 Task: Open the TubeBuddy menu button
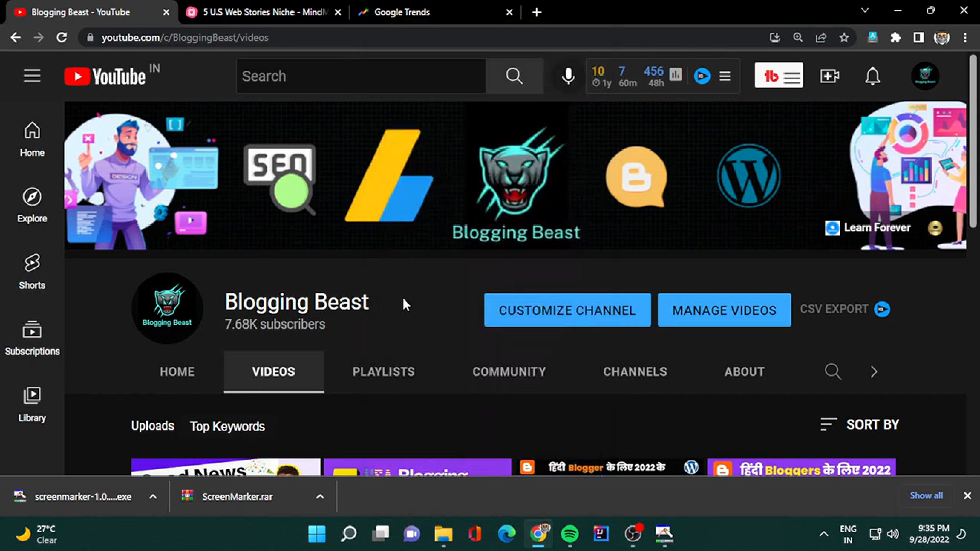pos(779,76)
